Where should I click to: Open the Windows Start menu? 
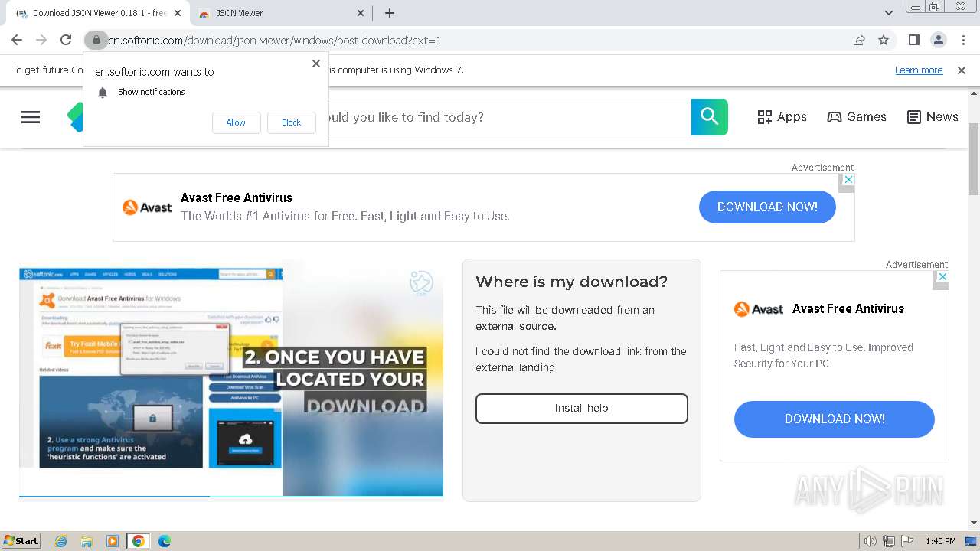coord(21,540)
